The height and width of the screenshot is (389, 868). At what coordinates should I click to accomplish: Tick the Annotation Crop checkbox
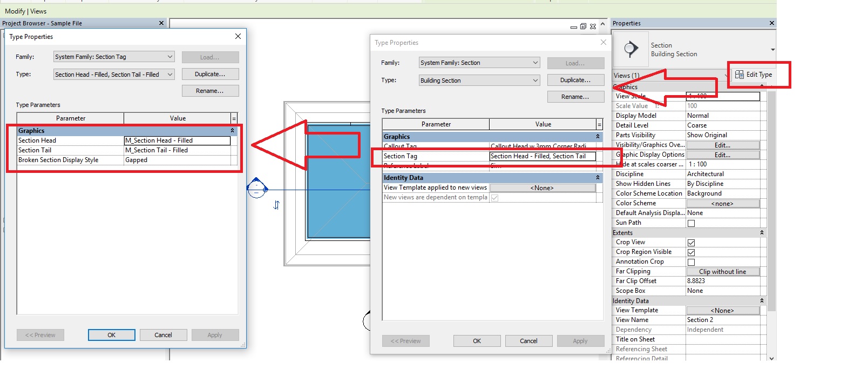[x=691, y=262]
